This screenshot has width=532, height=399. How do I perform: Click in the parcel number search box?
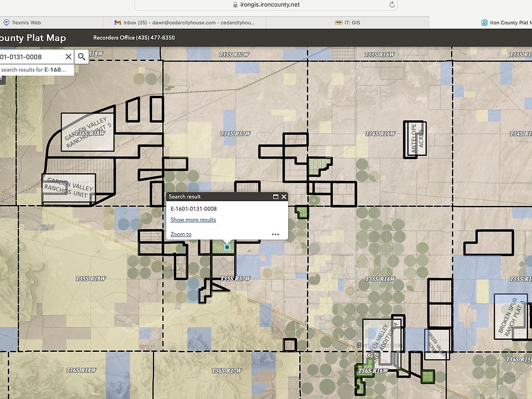click(x=32, y=57)
